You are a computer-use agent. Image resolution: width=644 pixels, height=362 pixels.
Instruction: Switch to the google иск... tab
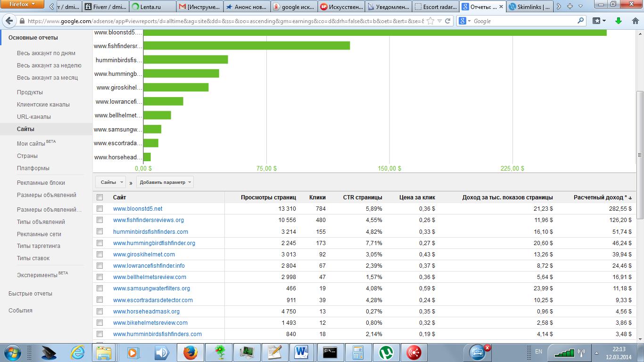click(x=294, y=7)
